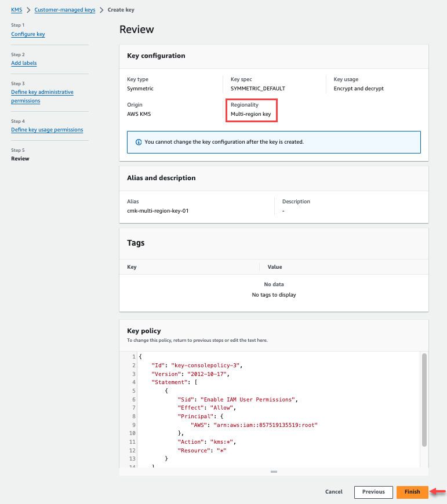Click the Key configuration section heading
Screen dimensions: 447x504
(156, 56)
